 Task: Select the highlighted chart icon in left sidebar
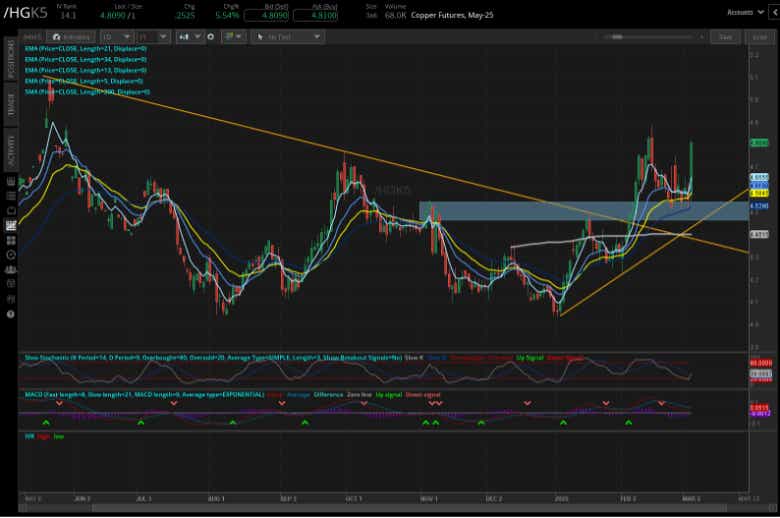coord(10,225)
